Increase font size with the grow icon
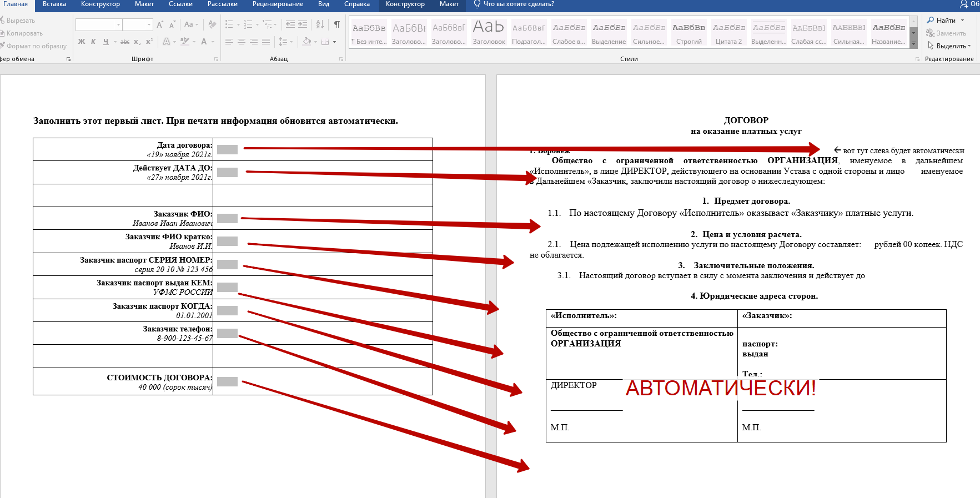Image resolution: width=980 pixels, height=498 pixels. coord(160,24)
